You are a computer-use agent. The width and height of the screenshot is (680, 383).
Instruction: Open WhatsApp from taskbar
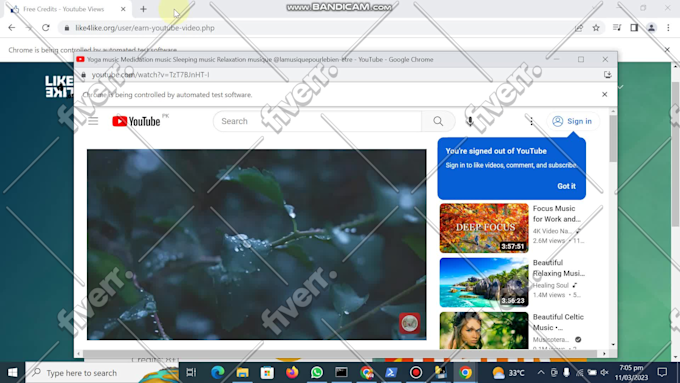pyautogui.click(x=317, y=373)
